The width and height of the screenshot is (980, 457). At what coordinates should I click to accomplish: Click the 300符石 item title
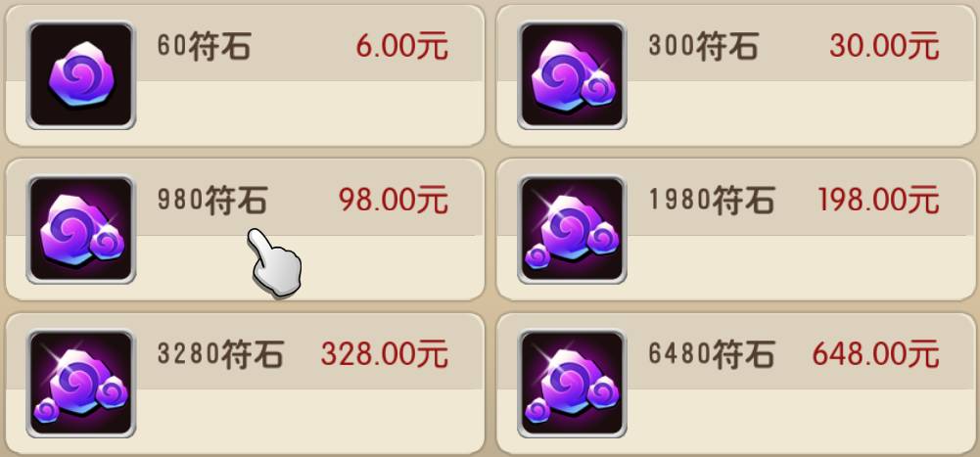(x=703, y=47)
